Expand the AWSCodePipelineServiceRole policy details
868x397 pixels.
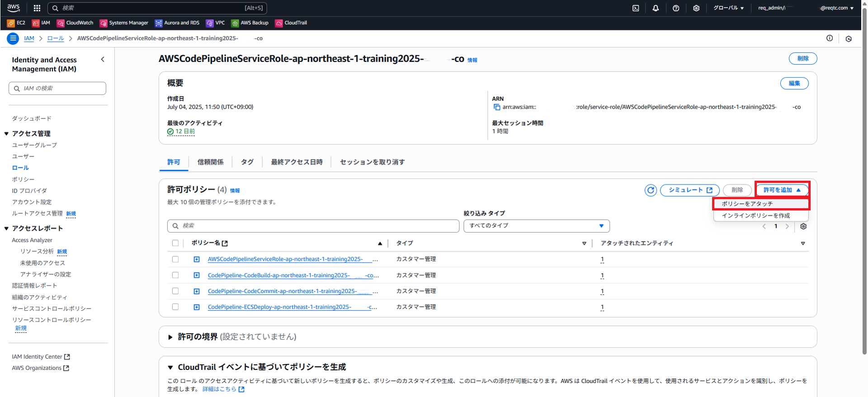(197, 260)
